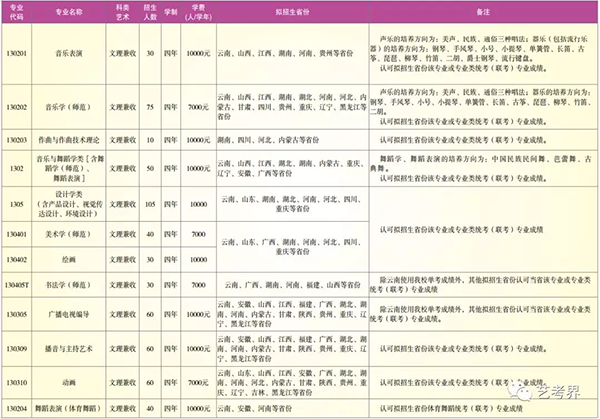Click tuition 7000 in the 美术学 row

198,234
